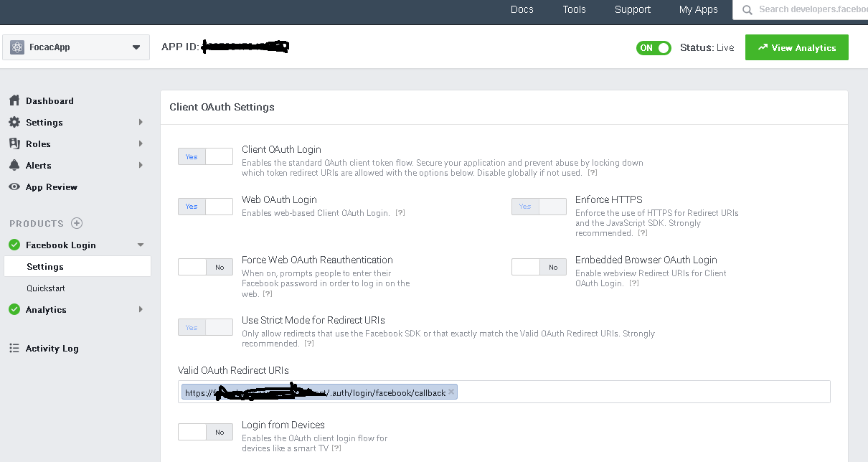This screenshot has height=462, width=868.
Task: Open App Review page
Action: pos(52,187)
